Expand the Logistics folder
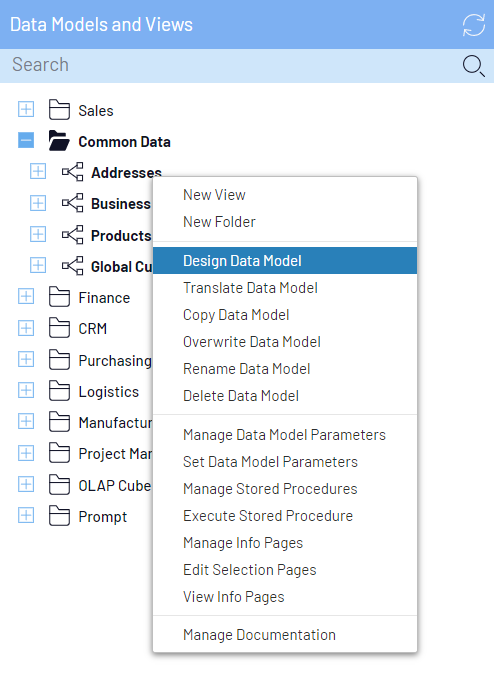 click(x=26, y=390)
